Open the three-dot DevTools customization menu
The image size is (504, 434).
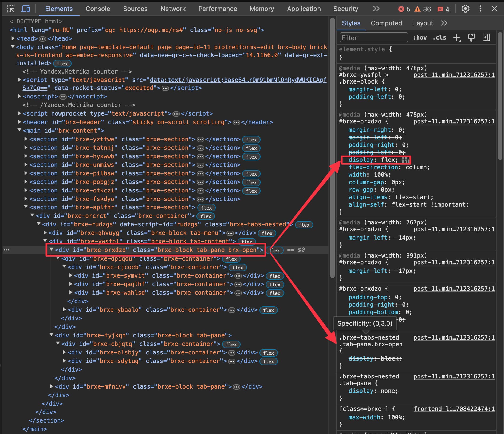(480, 9)
